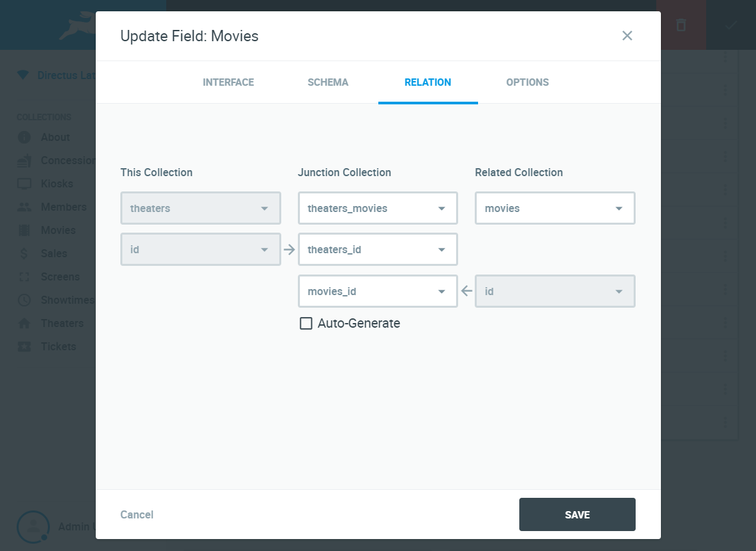Close the Update Field dialog

(627, 36)
